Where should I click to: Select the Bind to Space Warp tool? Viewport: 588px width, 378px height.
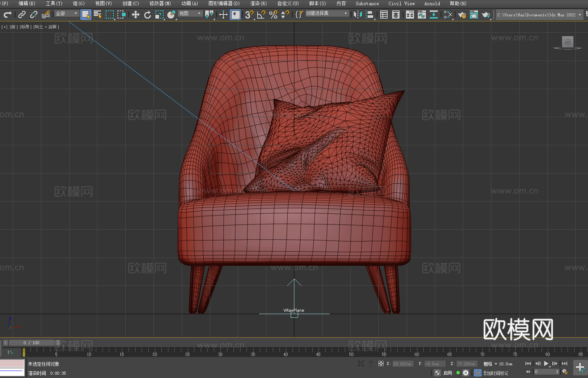click(46, 14)
